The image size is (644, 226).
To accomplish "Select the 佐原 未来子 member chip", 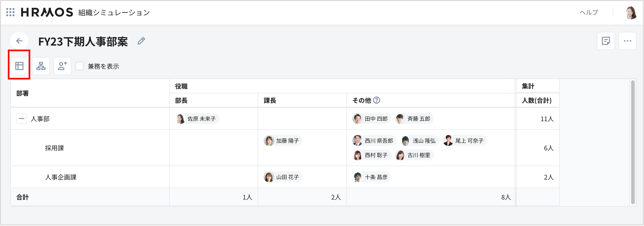I will (x=197, y=118).
